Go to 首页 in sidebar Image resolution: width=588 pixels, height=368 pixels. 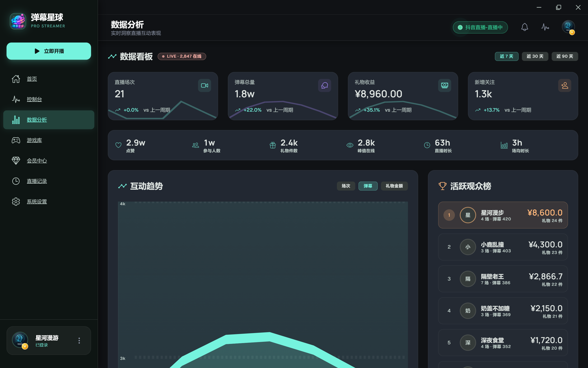pos(49,79)
